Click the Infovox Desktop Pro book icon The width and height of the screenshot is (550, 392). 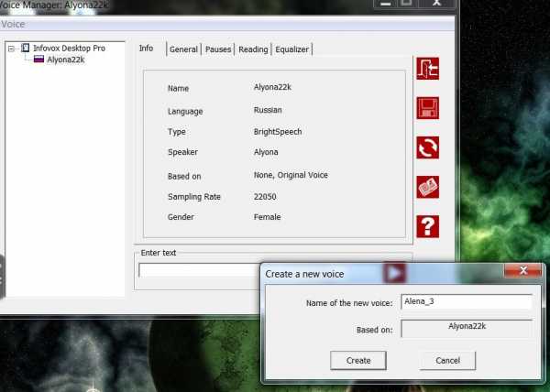26,48
